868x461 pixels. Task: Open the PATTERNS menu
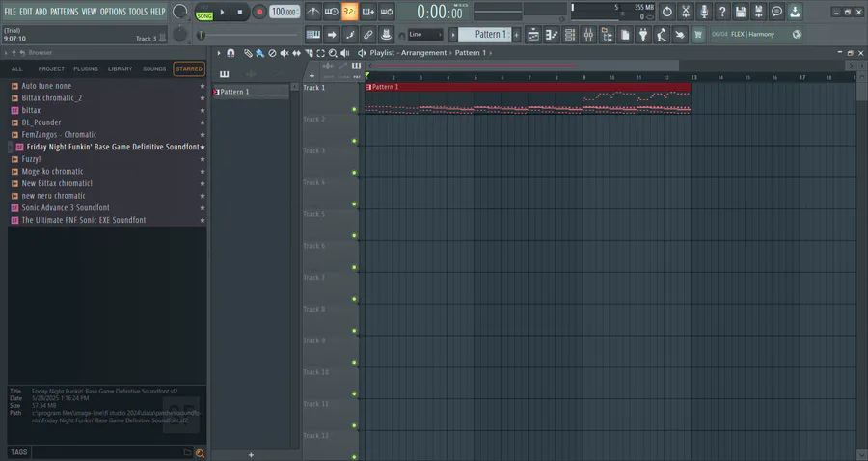pos(65,11)
